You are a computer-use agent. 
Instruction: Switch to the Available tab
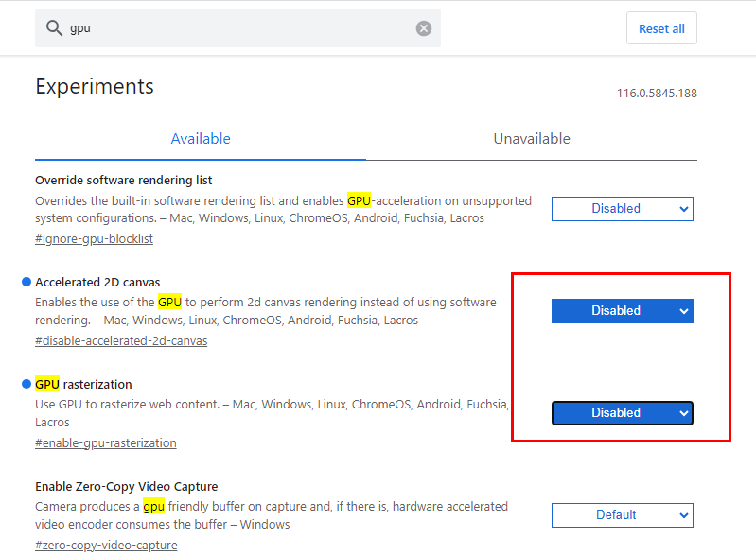pos(201,139)
